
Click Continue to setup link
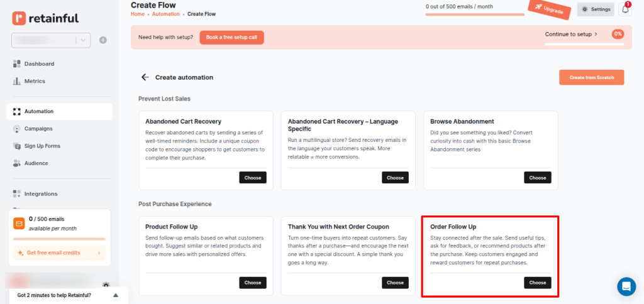(571, 35)
